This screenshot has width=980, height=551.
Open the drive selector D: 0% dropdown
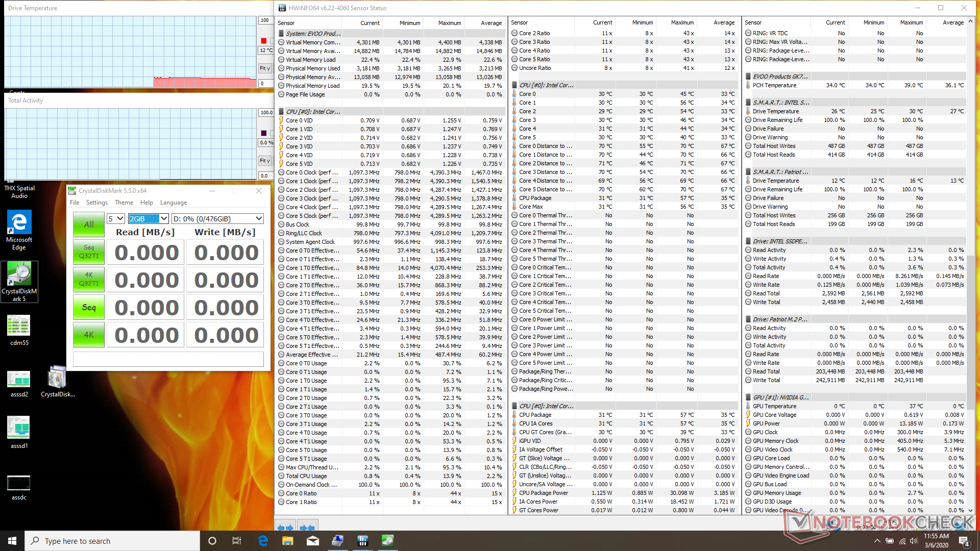click(217, 219)
